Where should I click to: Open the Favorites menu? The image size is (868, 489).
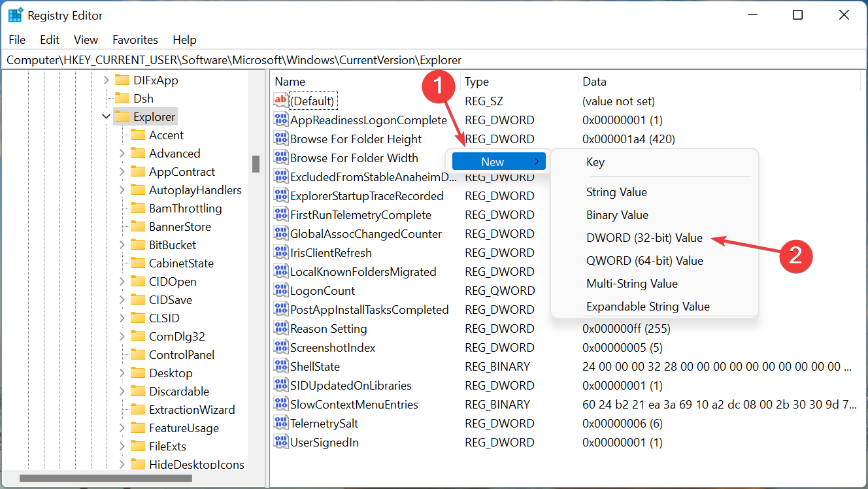pos(135,40)
